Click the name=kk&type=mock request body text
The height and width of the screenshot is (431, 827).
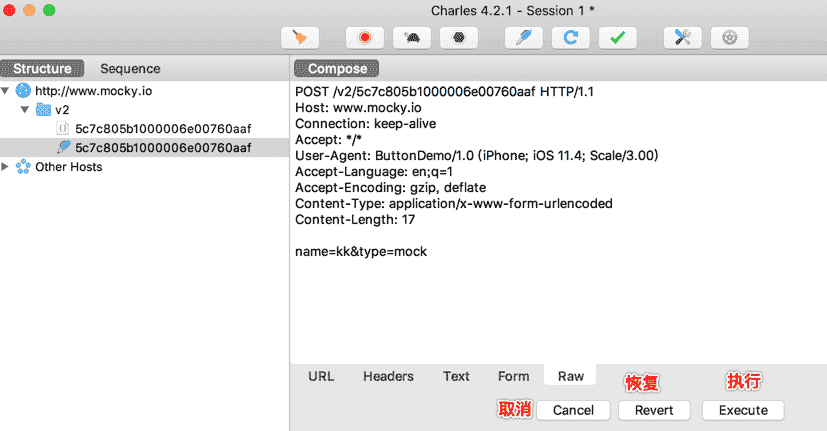[361, 251]
